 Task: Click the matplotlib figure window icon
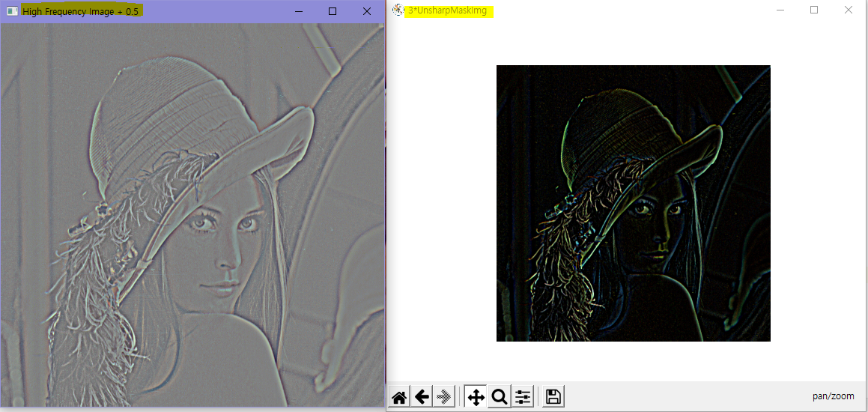click(x=398, y=10)
